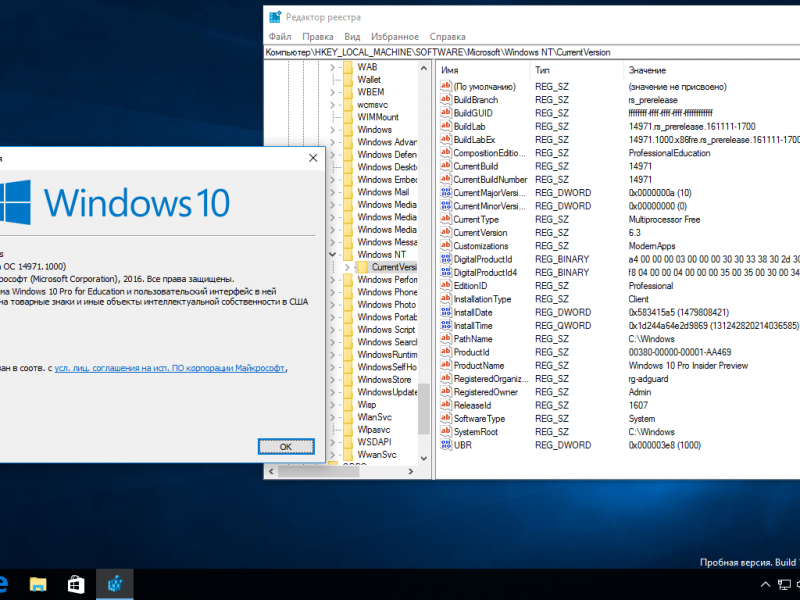Click the CurrentMajorVersion DWORD icon
This screenshot has height=600, width=800.
tap(446, 192)
